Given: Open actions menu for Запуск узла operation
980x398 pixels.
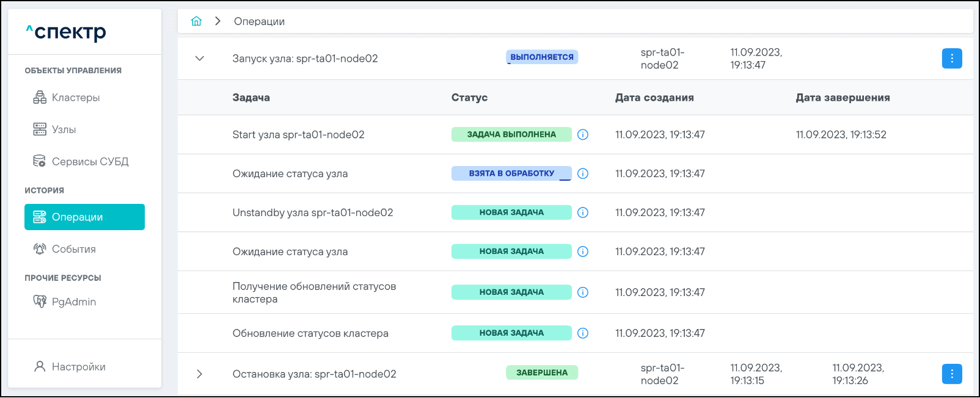Looking at the screenshot, I should point(951,59).
